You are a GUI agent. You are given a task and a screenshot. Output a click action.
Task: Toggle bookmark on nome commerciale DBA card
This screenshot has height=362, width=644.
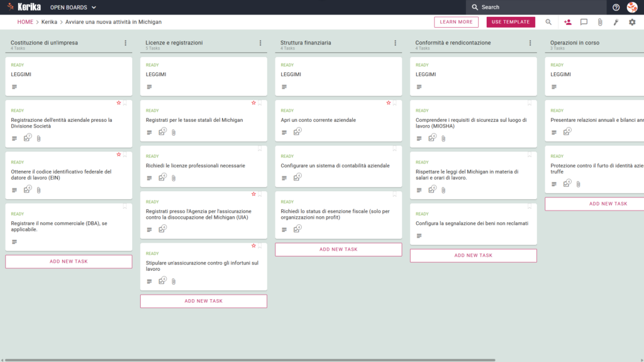coord(125,206)
